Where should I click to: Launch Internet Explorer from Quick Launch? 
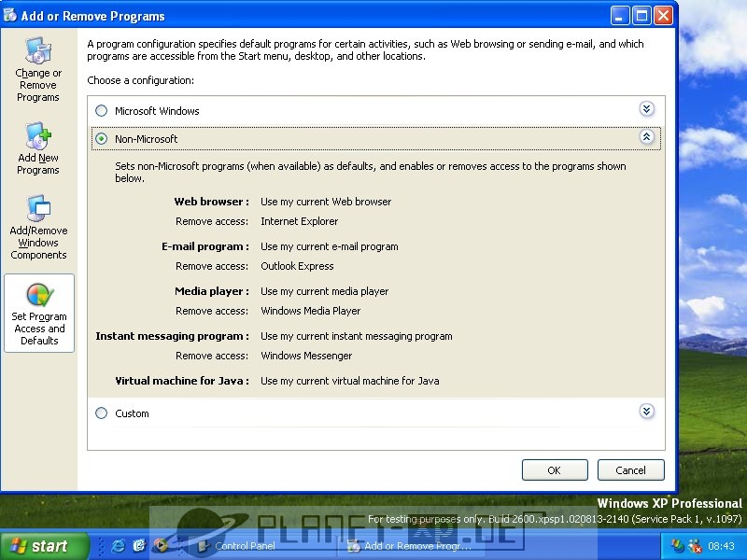[119, 546]
